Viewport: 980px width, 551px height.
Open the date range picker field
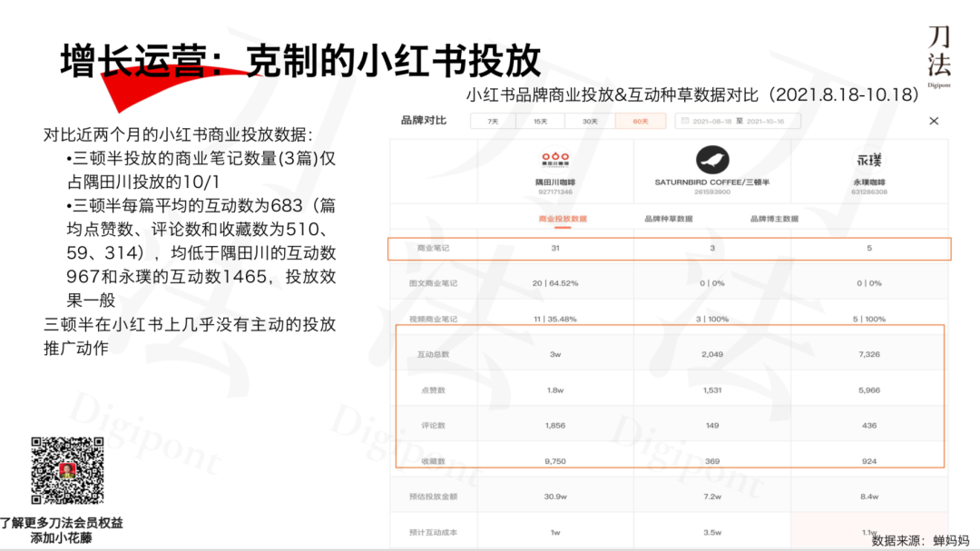[738, 122]
